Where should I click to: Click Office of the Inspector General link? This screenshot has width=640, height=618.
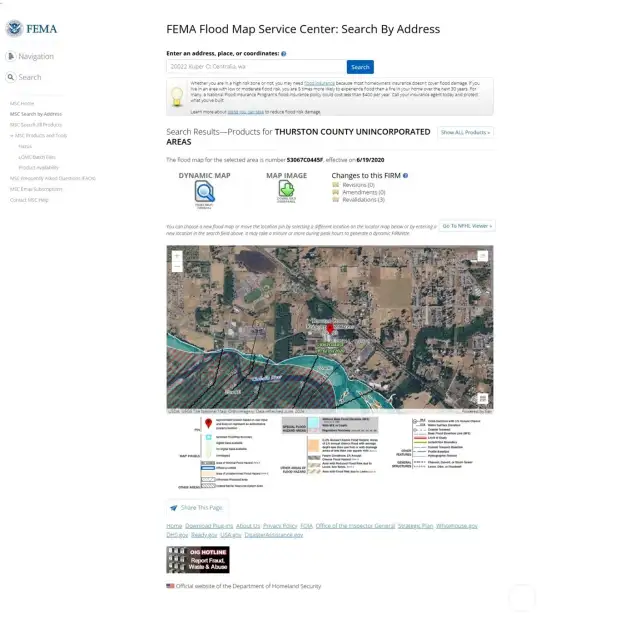click(355, 526)
